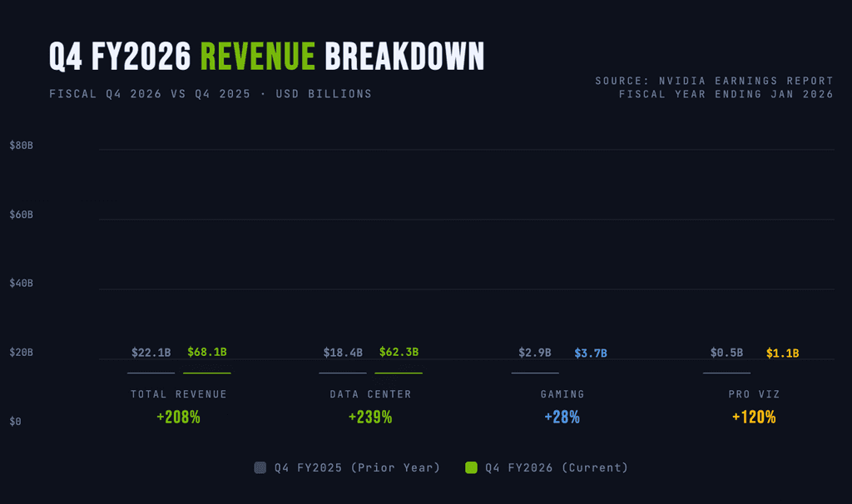This screenshot has width=852, height=504.
Task: Click the +208% growth figure
Action: pyautogui.click(x=179, y=418)
